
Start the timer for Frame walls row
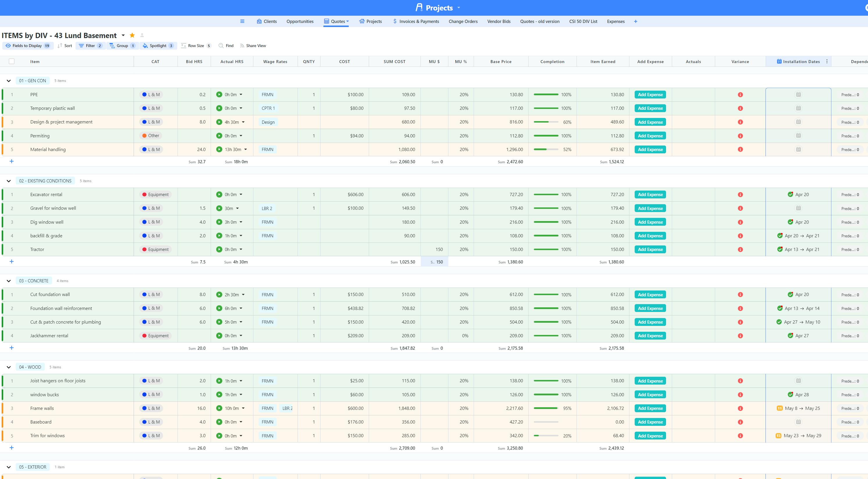coord(219,408)
